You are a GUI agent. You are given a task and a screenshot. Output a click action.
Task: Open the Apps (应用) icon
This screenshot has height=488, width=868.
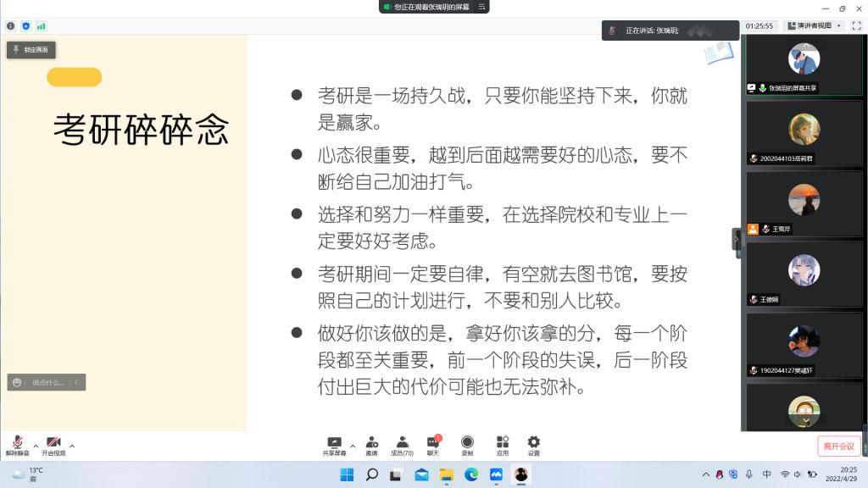pyautogui.click(x=503, y=446)
